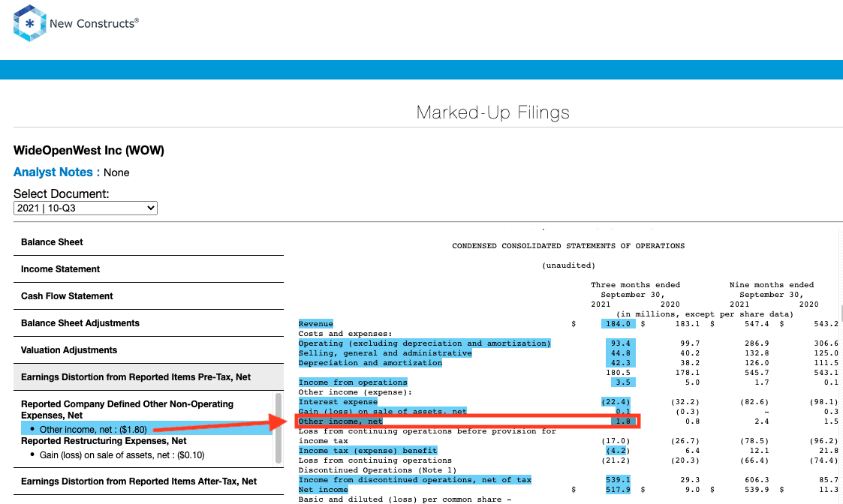The image size is (843, 504).
Task: Expand the Balance Sheet Adjustments section
Action: [x=149, y=323]
